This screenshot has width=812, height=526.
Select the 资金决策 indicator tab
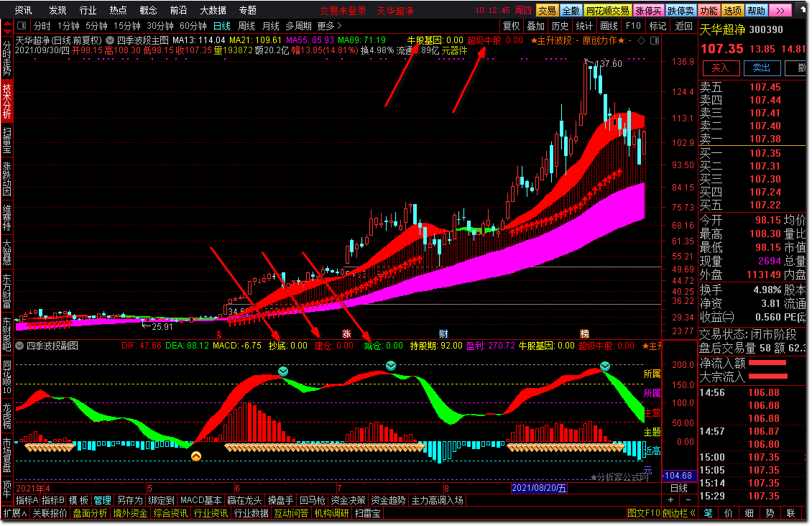(x=348, y=500)
